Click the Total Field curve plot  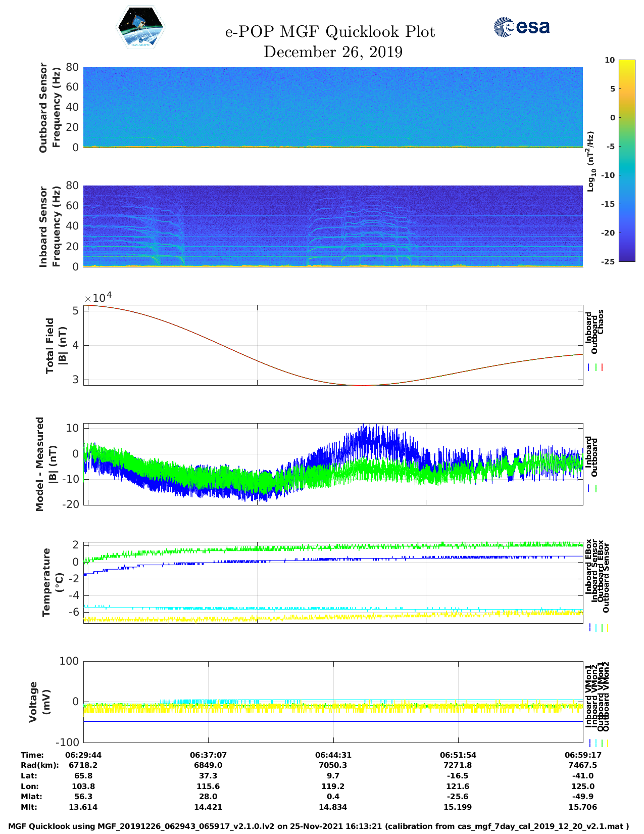click(333, 345)
